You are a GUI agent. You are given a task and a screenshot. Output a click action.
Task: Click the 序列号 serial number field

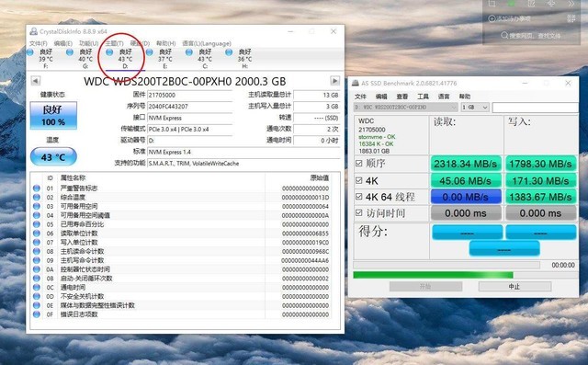190,107
